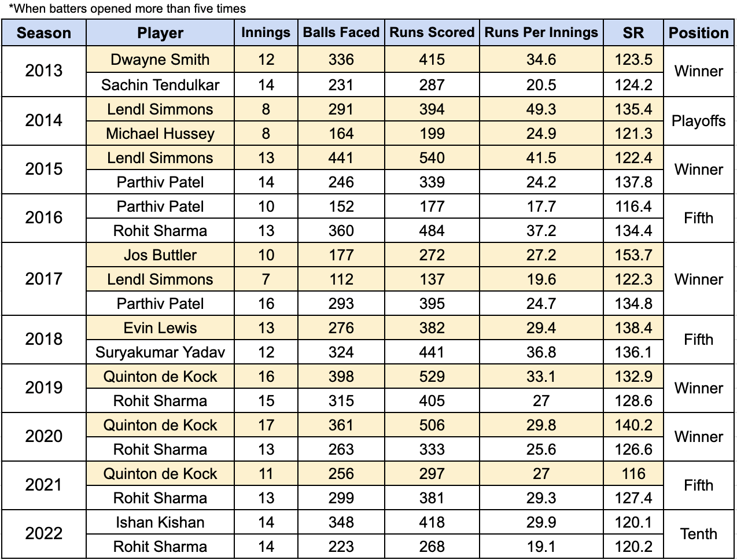Screen dimensions: 737x560
Task: Click the Tenth position cell
Action: (x=699, y=534)
